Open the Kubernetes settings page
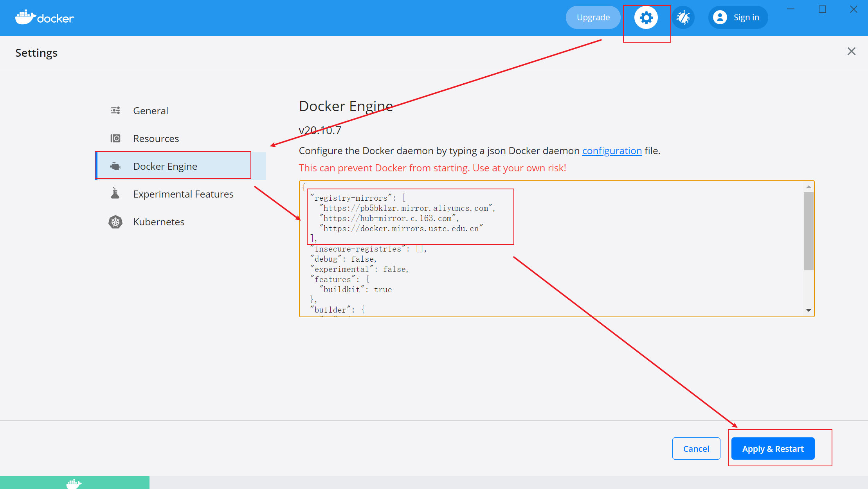 (158, 222)
